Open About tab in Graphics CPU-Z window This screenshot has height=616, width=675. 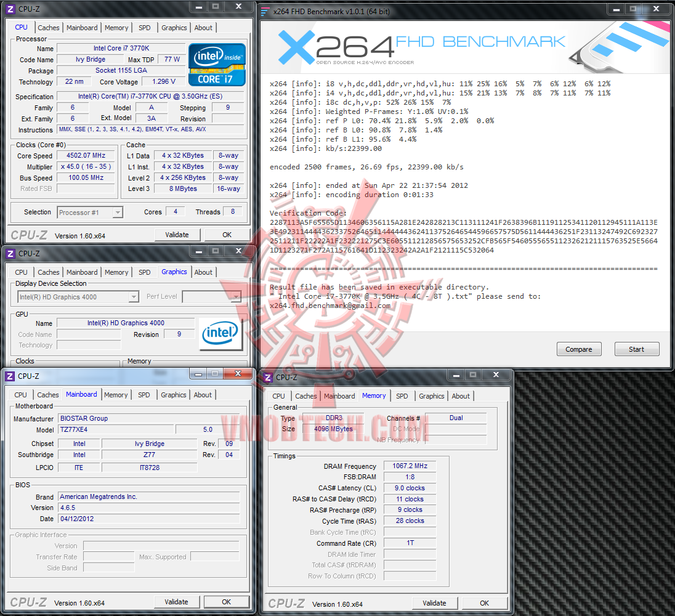tap(203, 272)
